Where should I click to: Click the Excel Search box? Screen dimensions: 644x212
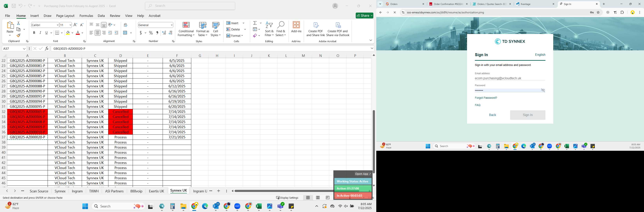pos(190,6)
